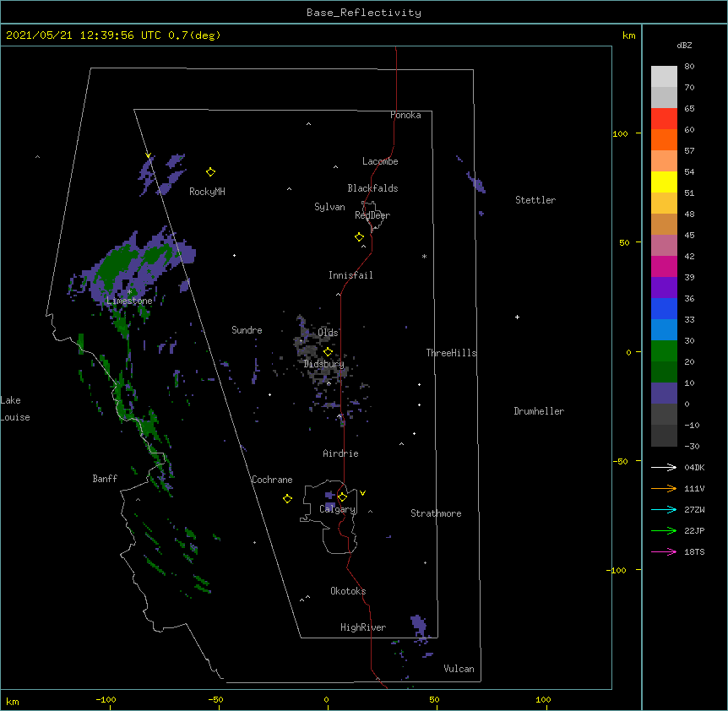Click the 0.7(deg) elevation angle text
The width and height of the screenshot is (728, 711).
pos(194,35)
